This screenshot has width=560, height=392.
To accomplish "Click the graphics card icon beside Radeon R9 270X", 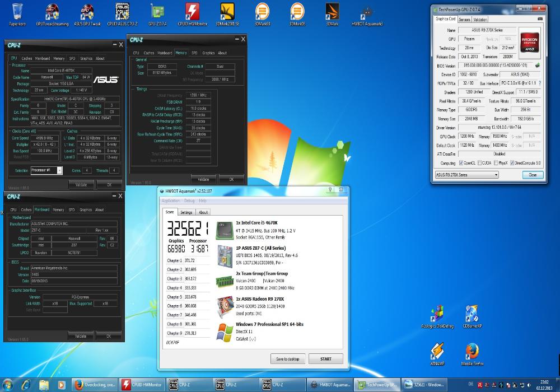I will 225,307.
